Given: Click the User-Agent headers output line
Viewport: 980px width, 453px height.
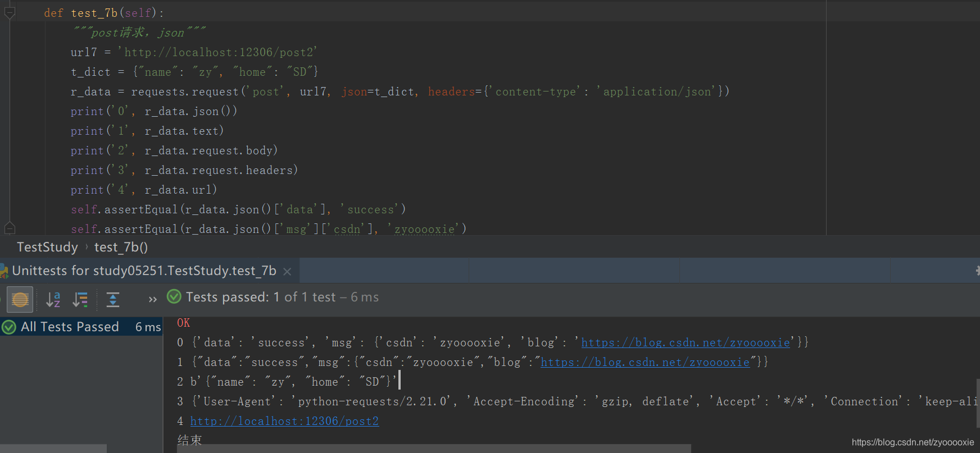Looking at the screenshot, I should click(x=577, y=401).
